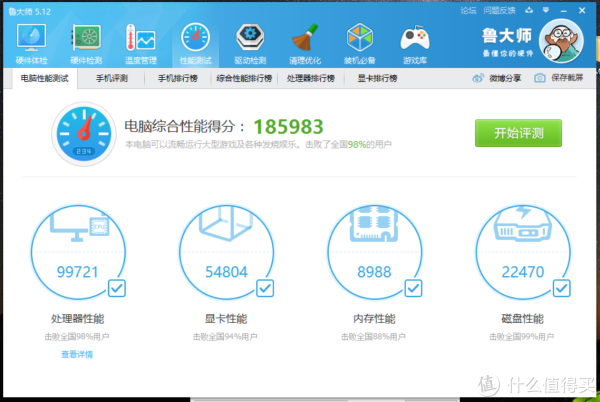Click the disk performance circle icon
Image resolution: width=600 pixels, height=402 pixels.
coord(523,252)
